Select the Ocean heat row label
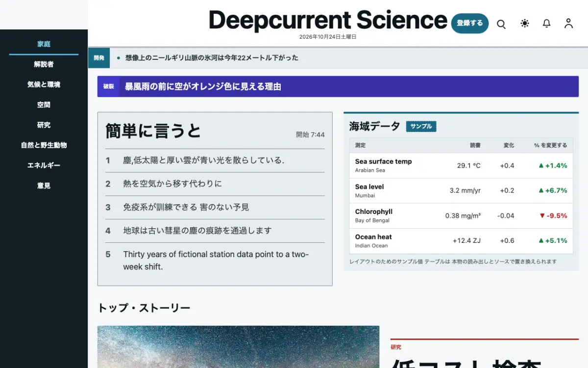The height and width of the screenshot is (368, 588). point(373,237)
